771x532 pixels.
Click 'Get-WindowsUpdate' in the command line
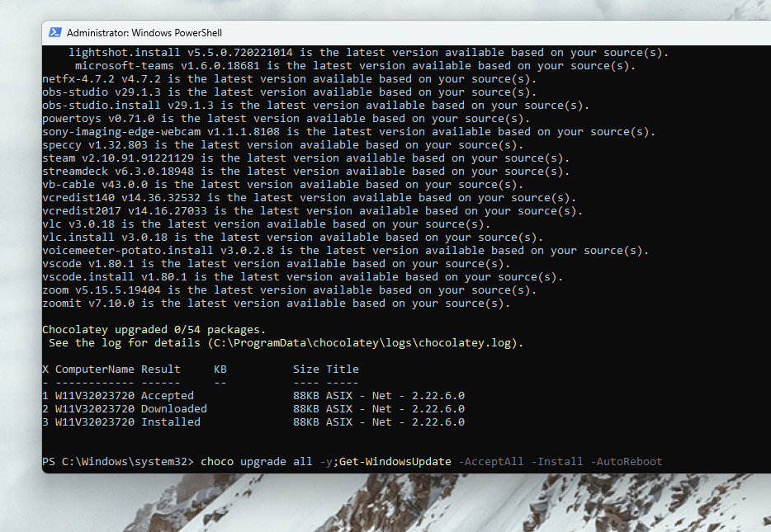pyautogui.click(x=395, y=462)
